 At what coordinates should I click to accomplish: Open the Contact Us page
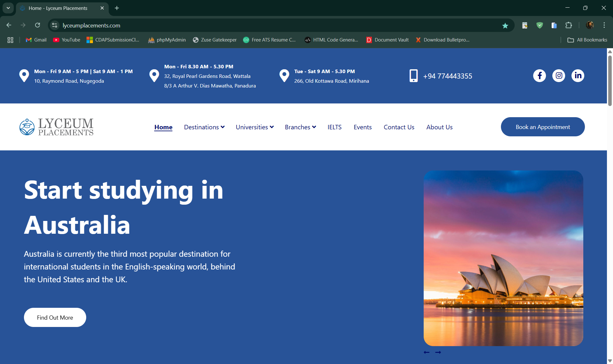[x=399, y=127]
